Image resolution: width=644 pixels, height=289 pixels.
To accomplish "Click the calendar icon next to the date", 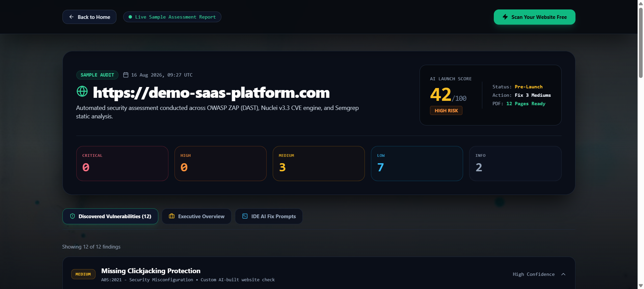I will [126, 75].
